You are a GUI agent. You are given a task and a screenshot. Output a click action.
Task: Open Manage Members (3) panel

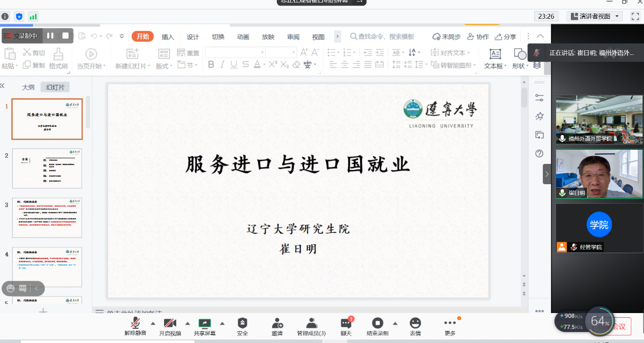click(311, 323)
